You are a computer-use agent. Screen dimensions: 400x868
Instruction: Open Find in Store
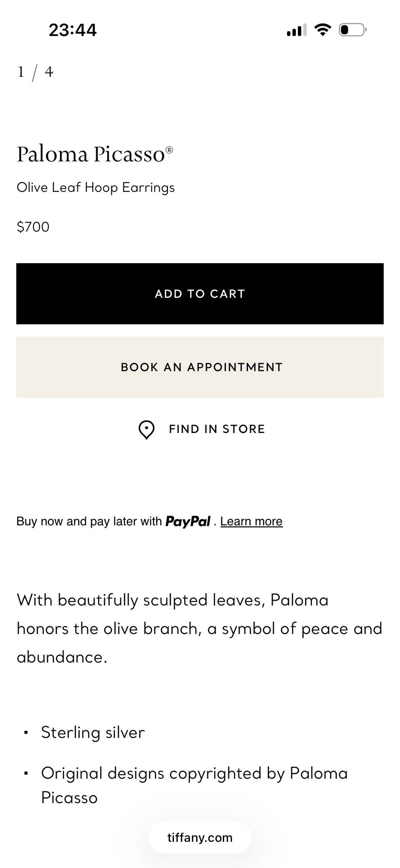[202, 429]
